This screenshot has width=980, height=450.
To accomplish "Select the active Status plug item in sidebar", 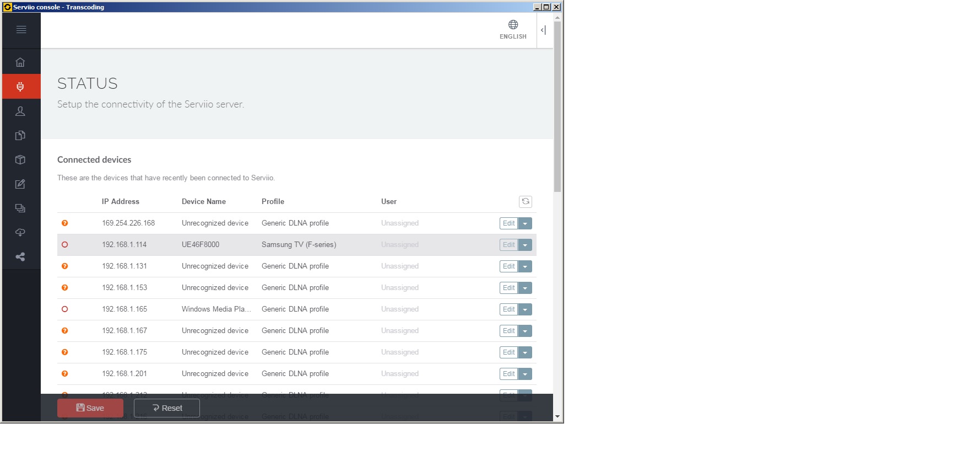I will 20,87.
